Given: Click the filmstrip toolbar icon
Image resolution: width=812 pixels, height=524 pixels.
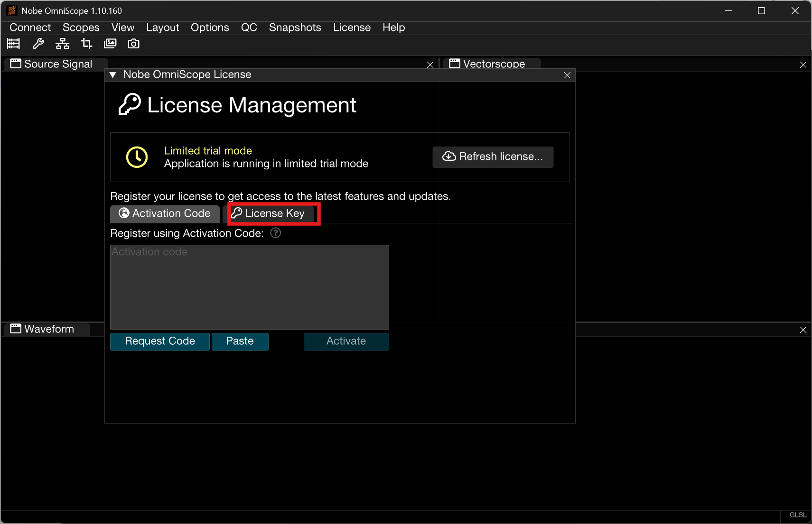Looking at the screenshot, I should [x=13, y=44].
